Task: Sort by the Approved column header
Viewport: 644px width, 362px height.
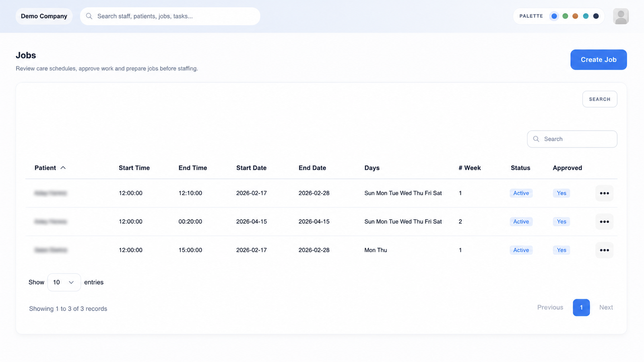Action: [x=567, y=168]
